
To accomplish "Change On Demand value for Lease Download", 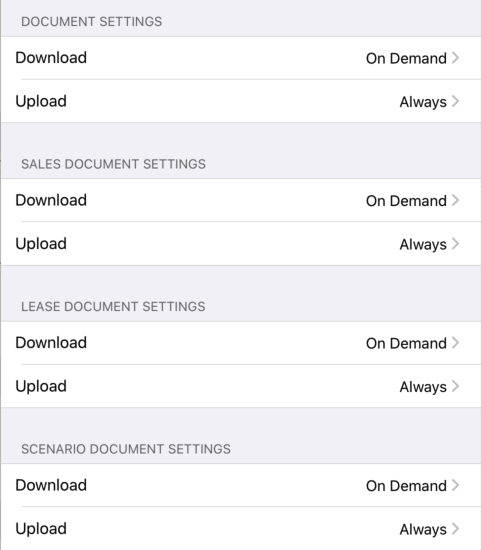I will (x=406, y=343).
